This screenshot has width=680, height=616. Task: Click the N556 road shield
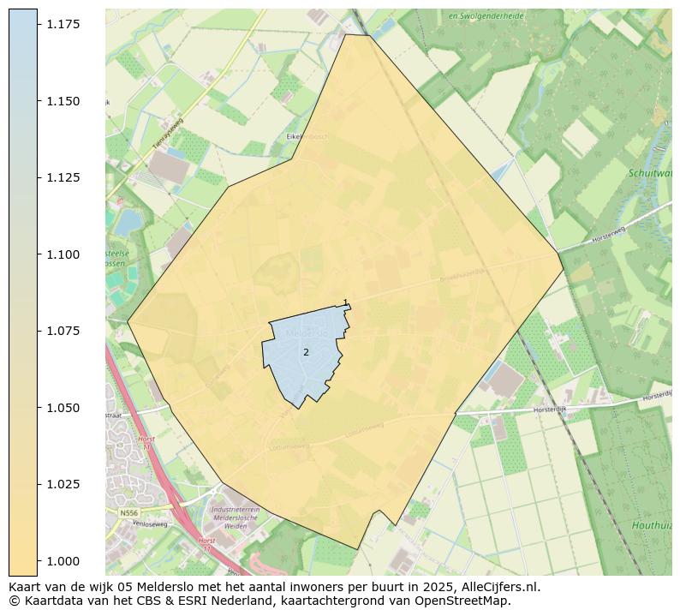(x=128, y=512)
